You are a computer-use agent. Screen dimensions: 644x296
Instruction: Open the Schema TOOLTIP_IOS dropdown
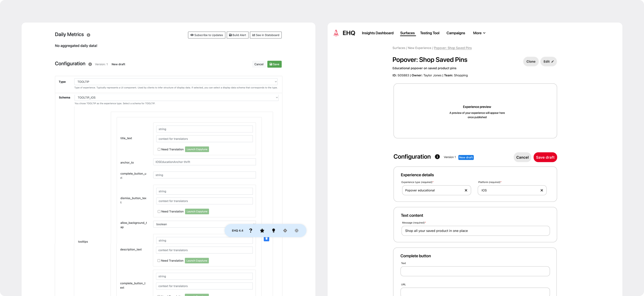coord(177,97)
